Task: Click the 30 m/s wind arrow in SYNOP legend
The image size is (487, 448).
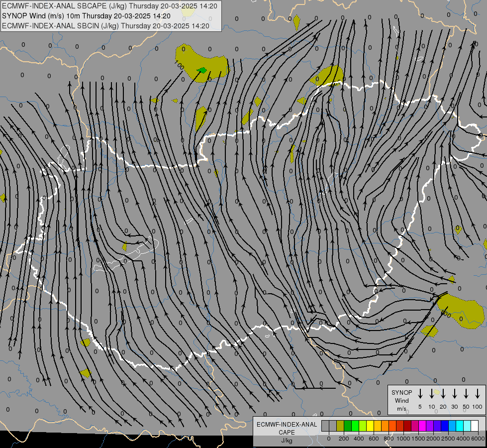Action: point(454,393)
